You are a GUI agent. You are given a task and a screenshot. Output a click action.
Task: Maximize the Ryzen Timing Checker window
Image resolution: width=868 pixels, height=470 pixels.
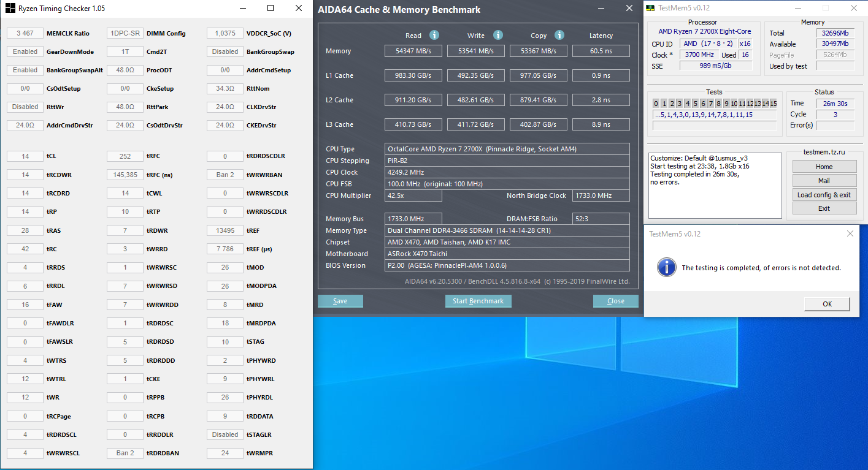click(x=271, y=9)
